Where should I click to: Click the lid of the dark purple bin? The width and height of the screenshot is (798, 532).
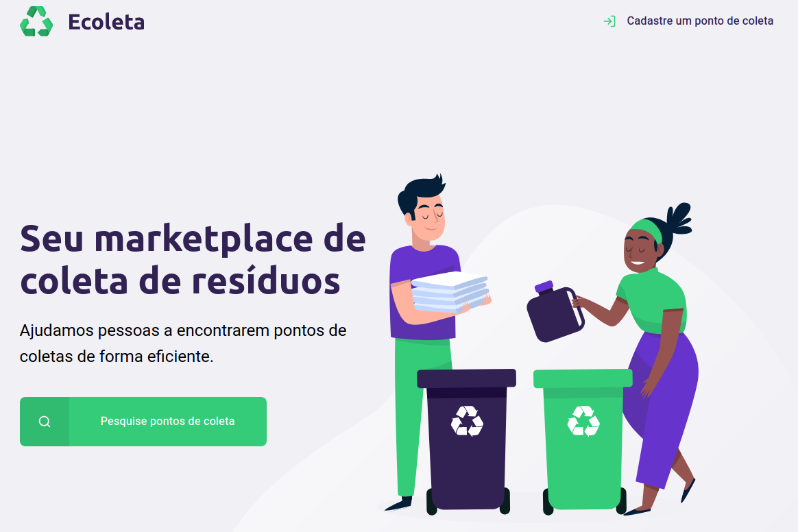coord(467,378)
